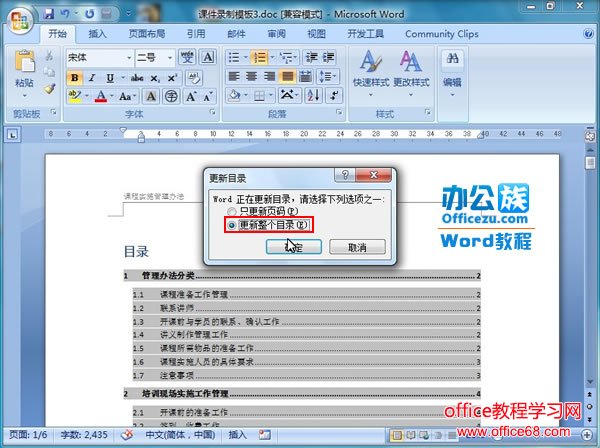Apply subscript formatting
Image resolution: width=600 pixels, height=448 pixels.
155,78
